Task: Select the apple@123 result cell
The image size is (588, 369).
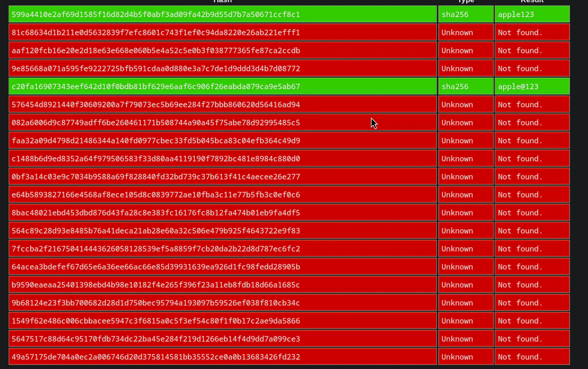Action: click(532, 86)
